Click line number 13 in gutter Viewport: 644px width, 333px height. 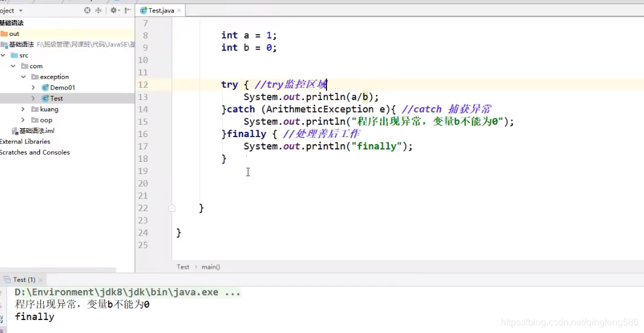point(143,97)
